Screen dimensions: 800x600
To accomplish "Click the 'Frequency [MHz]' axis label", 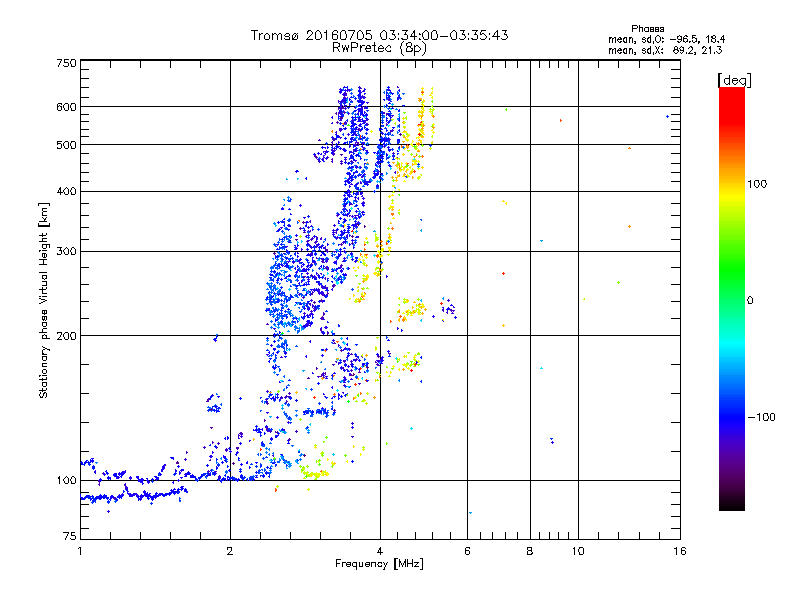I will pos(379,564).
